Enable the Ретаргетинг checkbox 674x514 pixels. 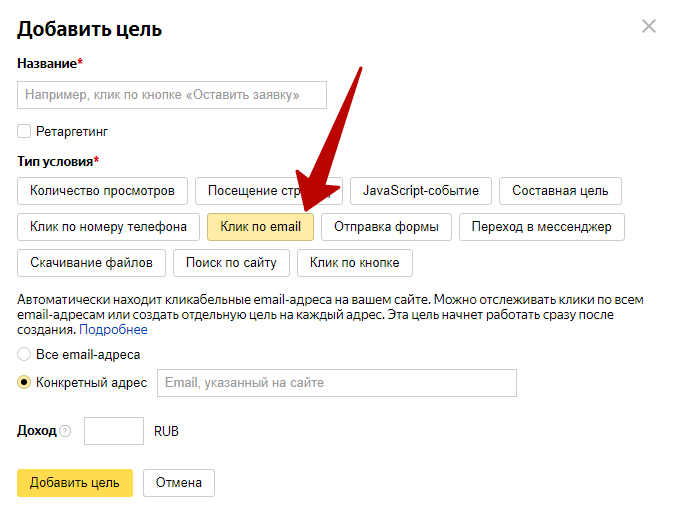coord(24,131)
